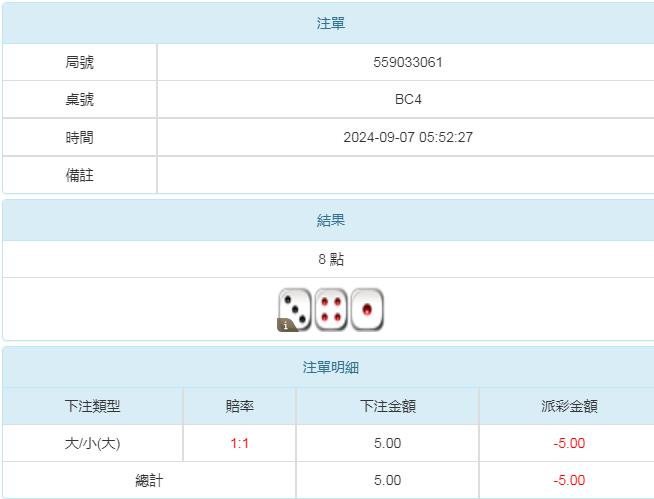Viewport: 654px width, 499px height.
Task: Click the 派彩金額 column header
Action: (x=569, y=406)
